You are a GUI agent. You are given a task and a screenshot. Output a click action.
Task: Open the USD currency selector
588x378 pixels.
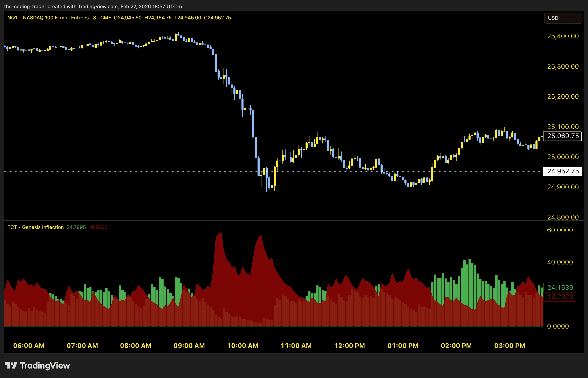point(563,18)
